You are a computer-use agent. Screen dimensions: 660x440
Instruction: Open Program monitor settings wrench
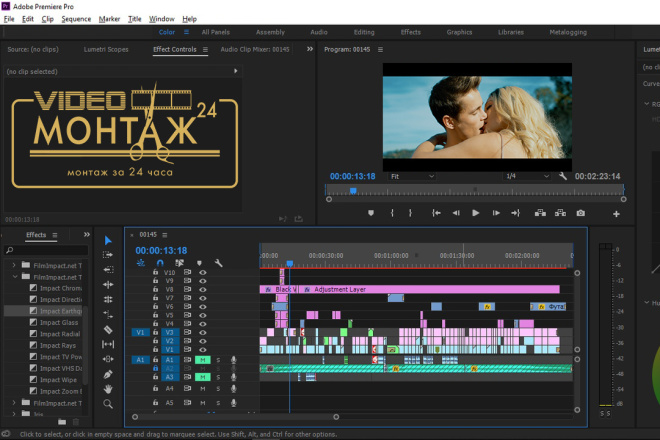(x=563, y=176)
